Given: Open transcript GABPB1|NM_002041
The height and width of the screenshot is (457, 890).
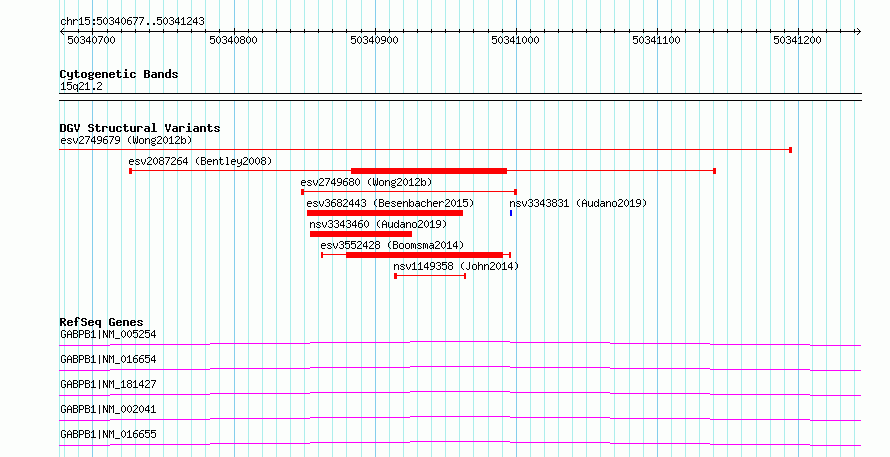Looking at the screenshot, I should (x=108, y=409).
